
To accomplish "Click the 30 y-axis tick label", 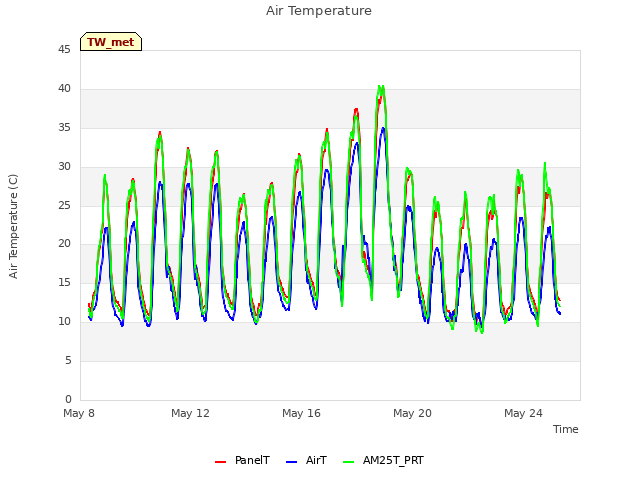I will 64,166.
